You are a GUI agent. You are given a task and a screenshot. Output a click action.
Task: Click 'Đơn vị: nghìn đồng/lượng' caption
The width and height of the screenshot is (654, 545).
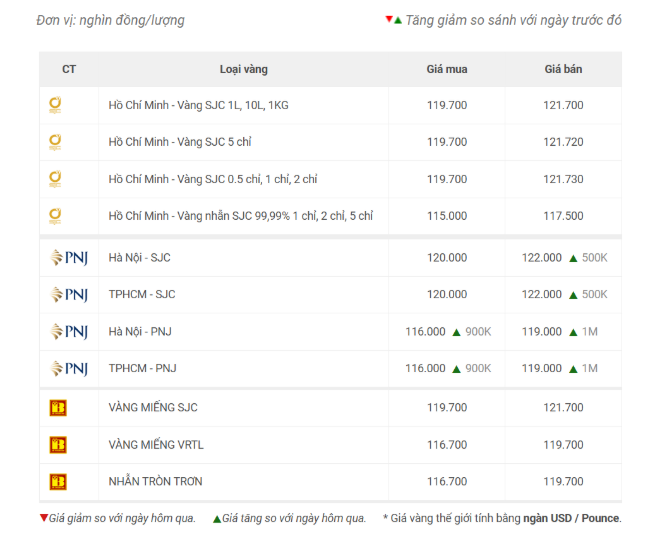(111, 20)
